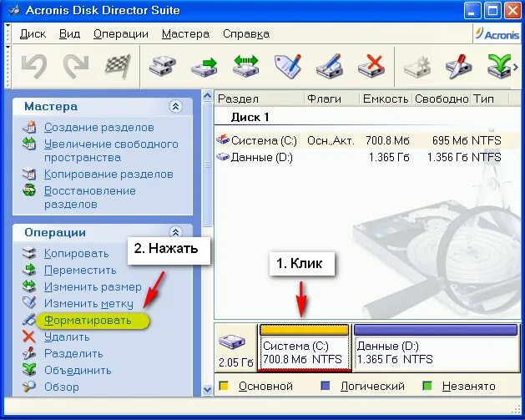525x420 pixels.
Task: Click the Флаги column header
Action: [x=332, y=99]
